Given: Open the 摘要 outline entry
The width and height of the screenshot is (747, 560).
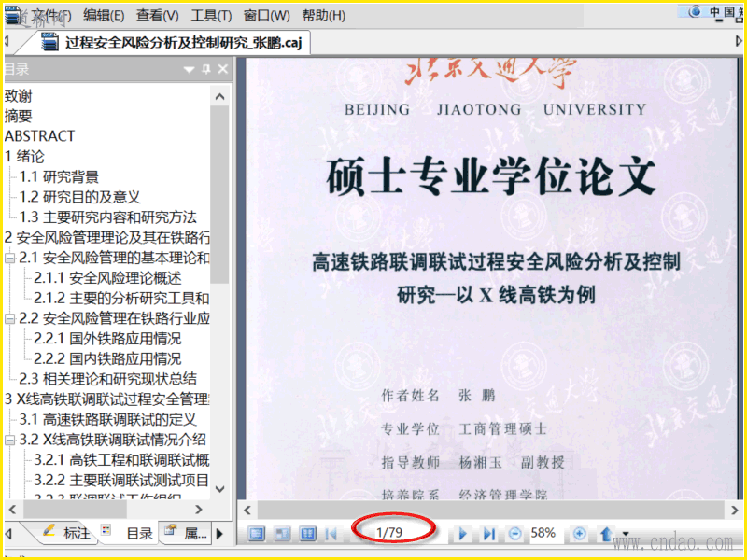Looking at the screenshot, I should 18,116.
